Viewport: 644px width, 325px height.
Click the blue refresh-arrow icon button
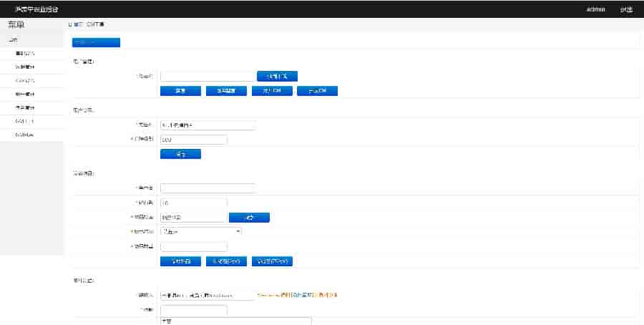click(x=249, y=217)
